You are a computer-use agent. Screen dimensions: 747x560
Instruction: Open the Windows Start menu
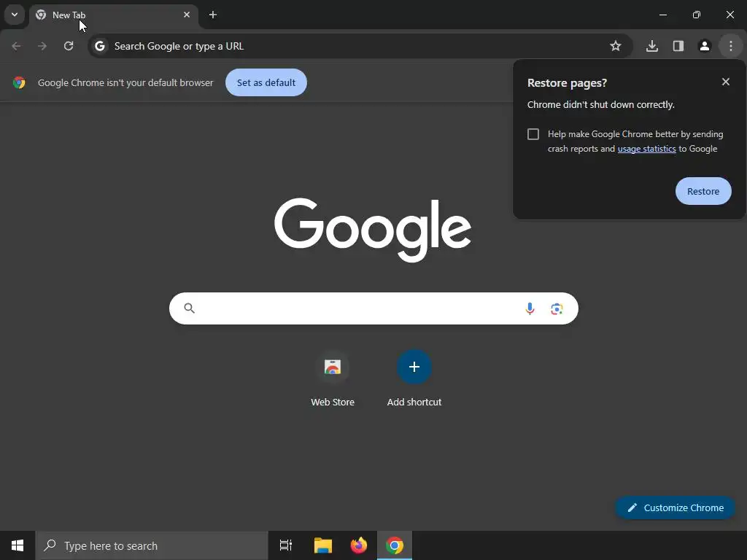(x=18, y=545)
